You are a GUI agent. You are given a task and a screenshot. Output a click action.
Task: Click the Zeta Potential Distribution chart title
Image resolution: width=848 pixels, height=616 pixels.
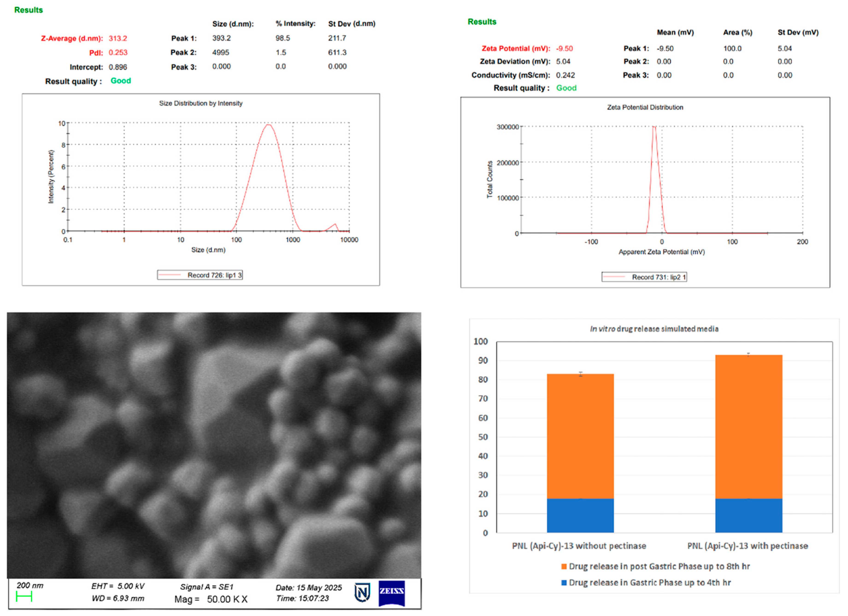[645, 107]
